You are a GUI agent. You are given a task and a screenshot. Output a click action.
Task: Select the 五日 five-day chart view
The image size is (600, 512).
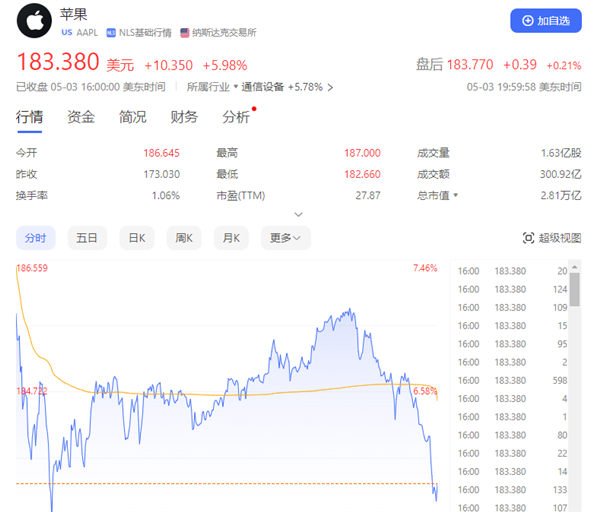[87, 238]
